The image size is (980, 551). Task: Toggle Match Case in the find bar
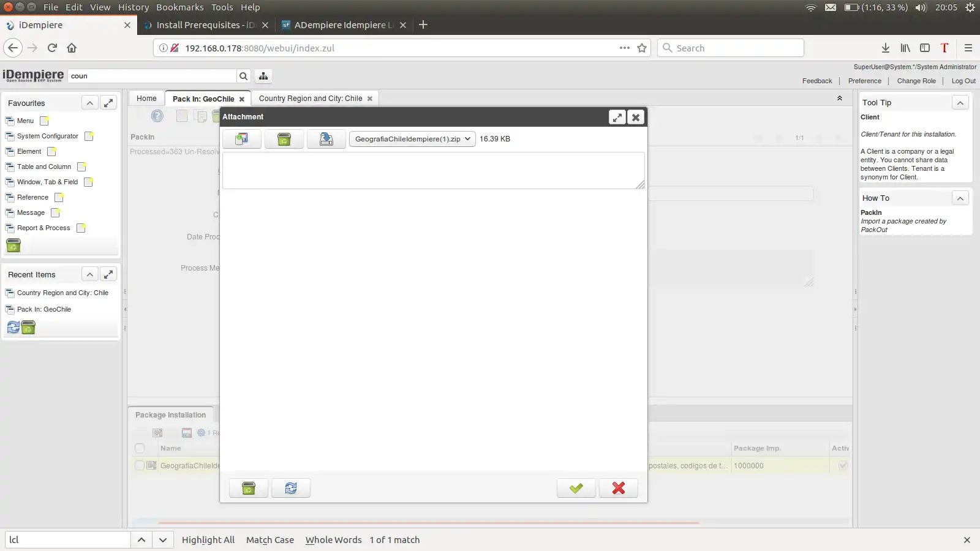(x=270, y=540)
